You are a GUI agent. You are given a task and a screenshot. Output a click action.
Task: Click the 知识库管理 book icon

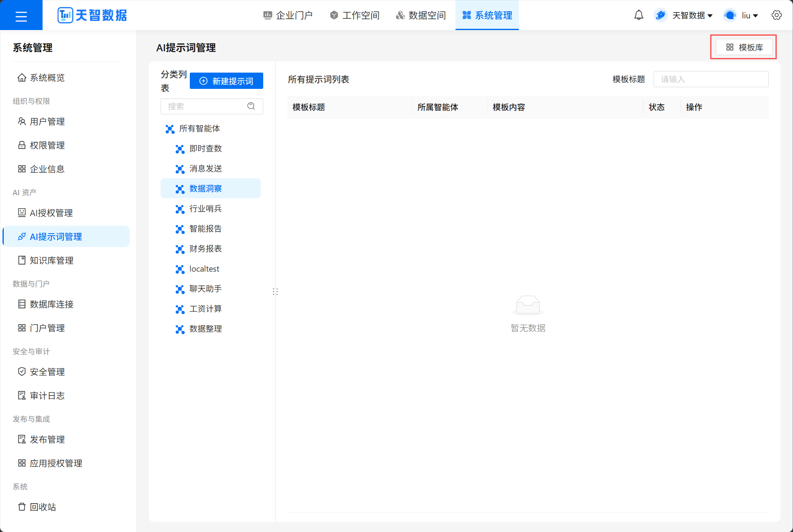(22, 260)
